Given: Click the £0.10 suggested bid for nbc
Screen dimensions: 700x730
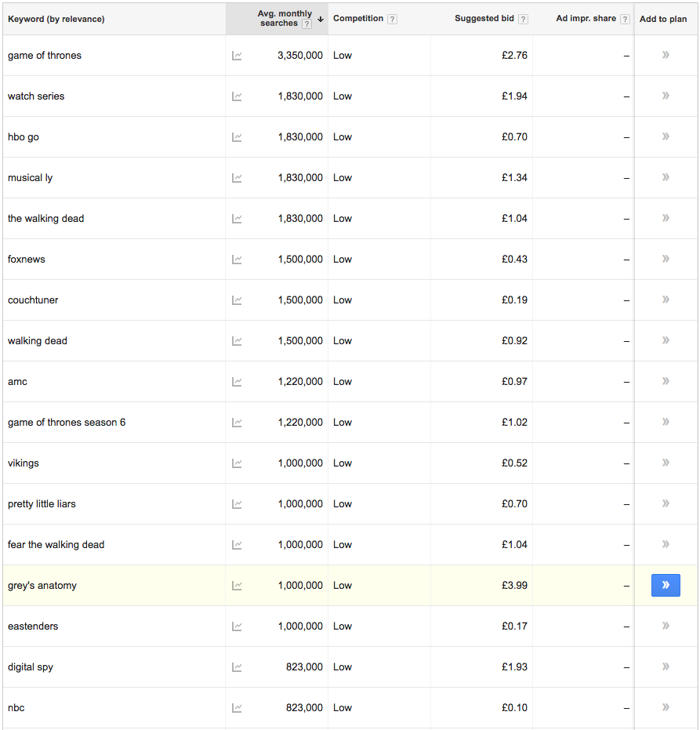Looking at the screenshot, I should pos(514,708).
